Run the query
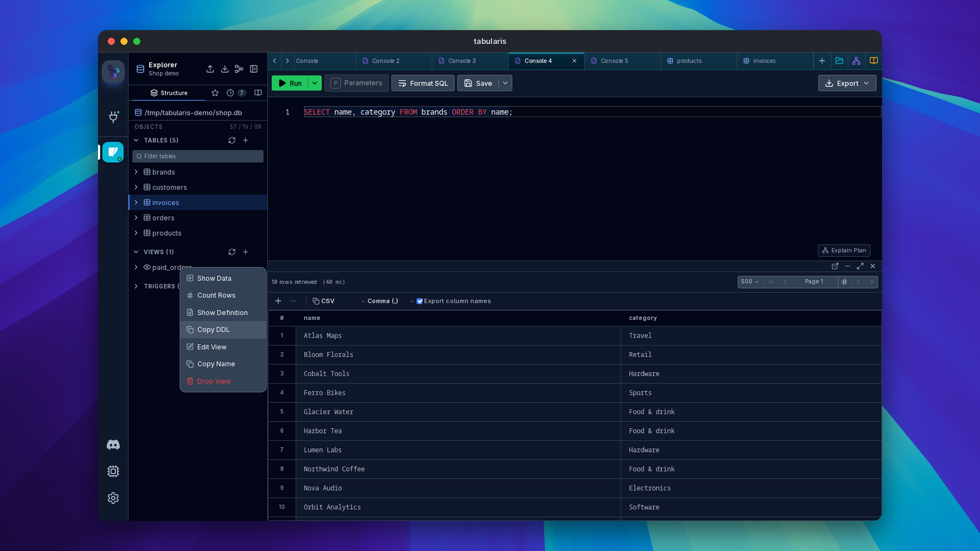Image resolution: width=980 pixels, height=551 pixels. coord(290,83)
